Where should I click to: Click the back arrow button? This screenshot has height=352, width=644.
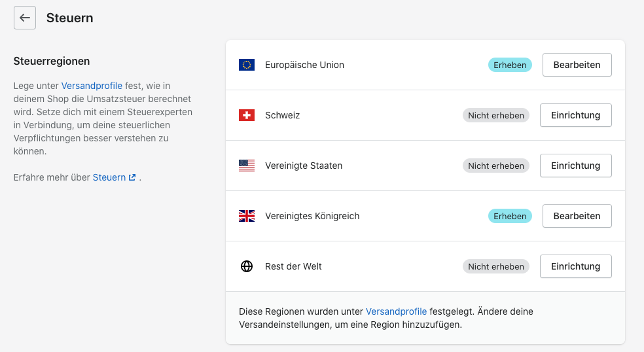tap(25, 18)
